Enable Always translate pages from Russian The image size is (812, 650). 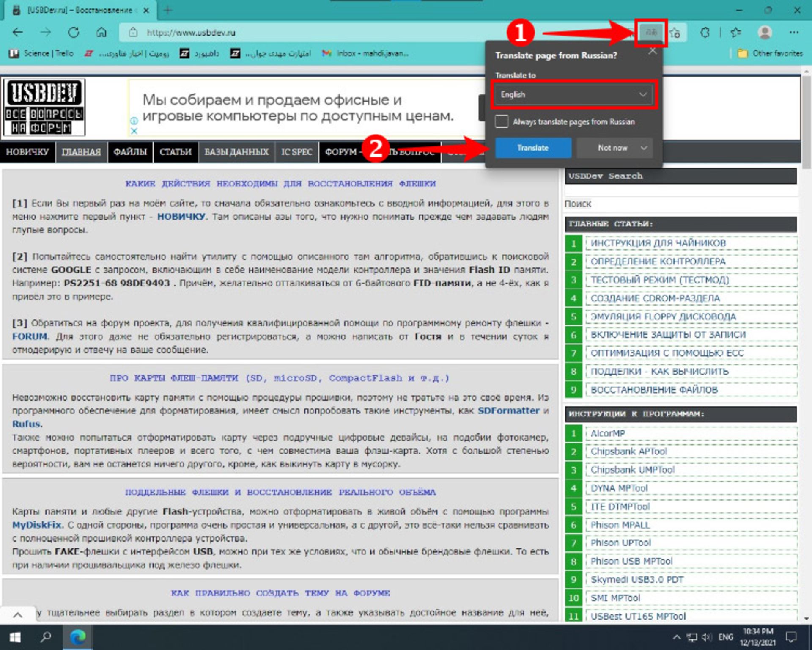503,122
